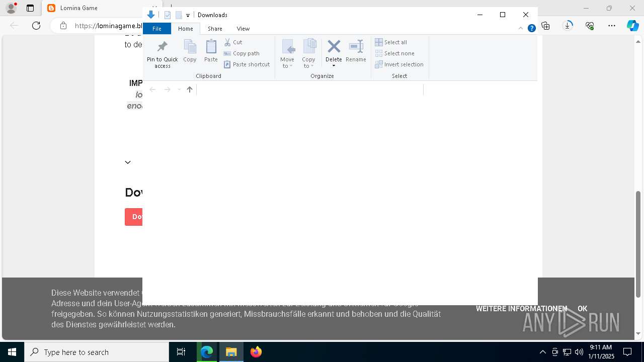644x362 pixels.
Task: Open Edge Downloads toolbar icon
Action: 568,26
